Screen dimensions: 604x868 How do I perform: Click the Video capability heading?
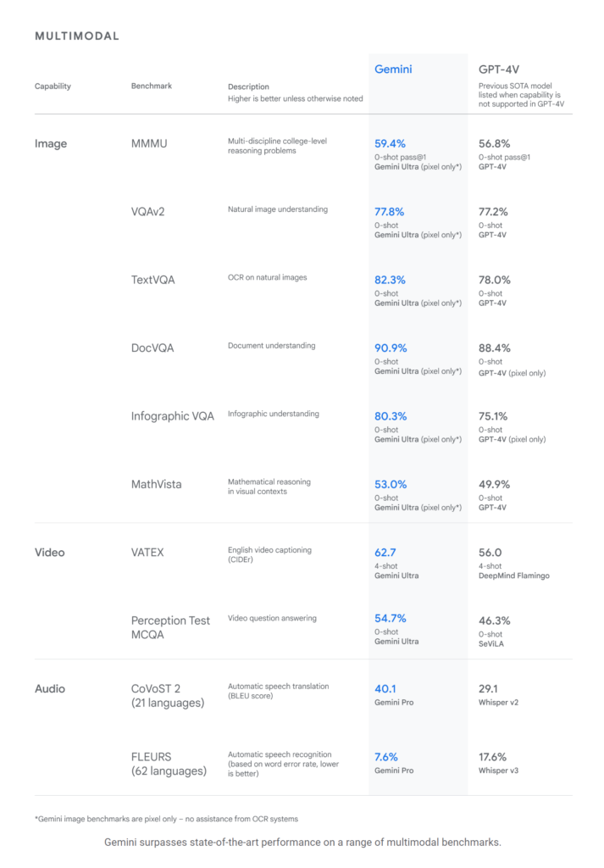tap(50, 552)
